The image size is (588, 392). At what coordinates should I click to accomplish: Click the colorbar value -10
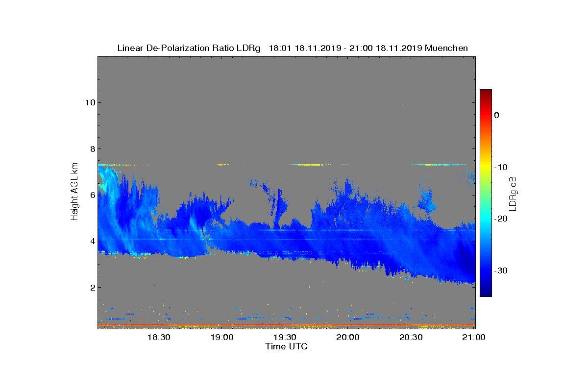[x=500, y=167]
